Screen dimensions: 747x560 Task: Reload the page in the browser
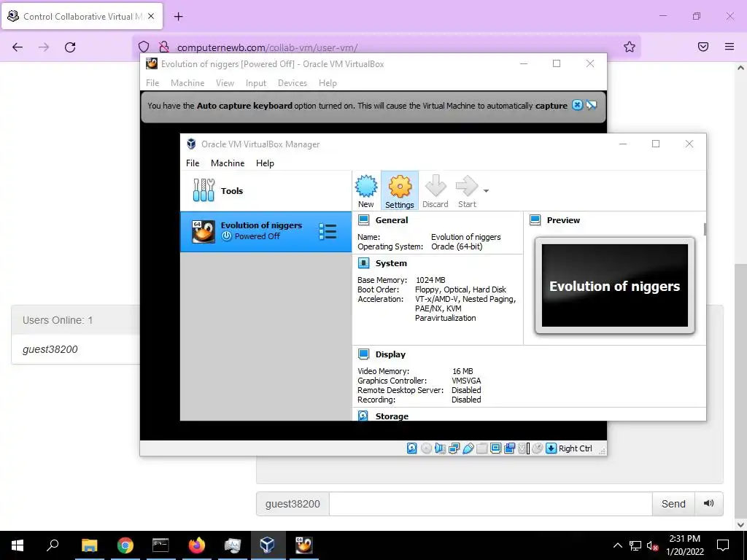70,47
